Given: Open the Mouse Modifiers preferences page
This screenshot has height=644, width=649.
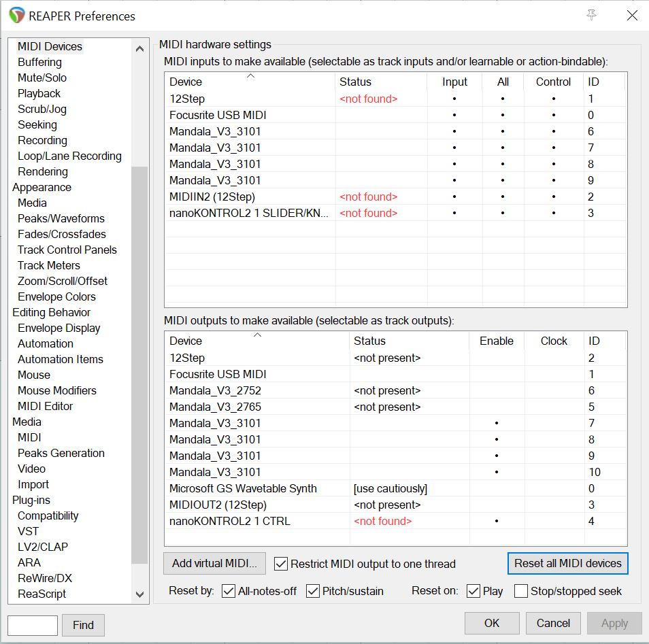Looking at the screenshot, I should click(57, 390).
